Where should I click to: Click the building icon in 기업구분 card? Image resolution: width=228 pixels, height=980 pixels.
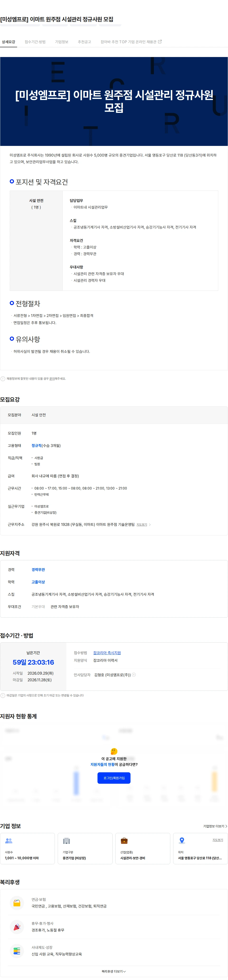(x=66, y=841)
